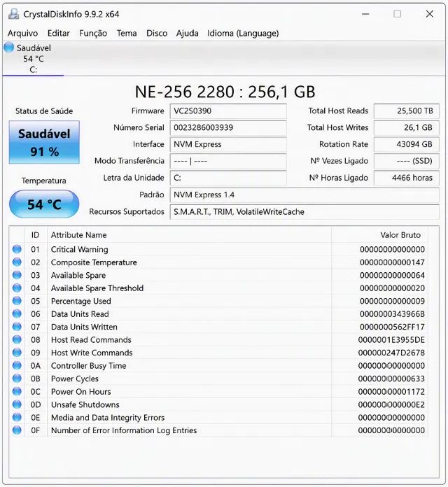The height and width of the screenshot is (487, 448).
Task: Click the Valor Bruto column header
Action: (379, 235)
